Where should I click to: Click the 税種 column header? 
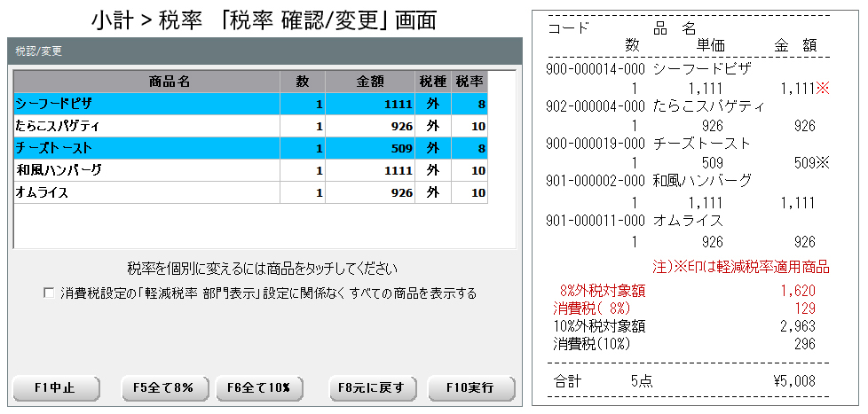(433, 82)
